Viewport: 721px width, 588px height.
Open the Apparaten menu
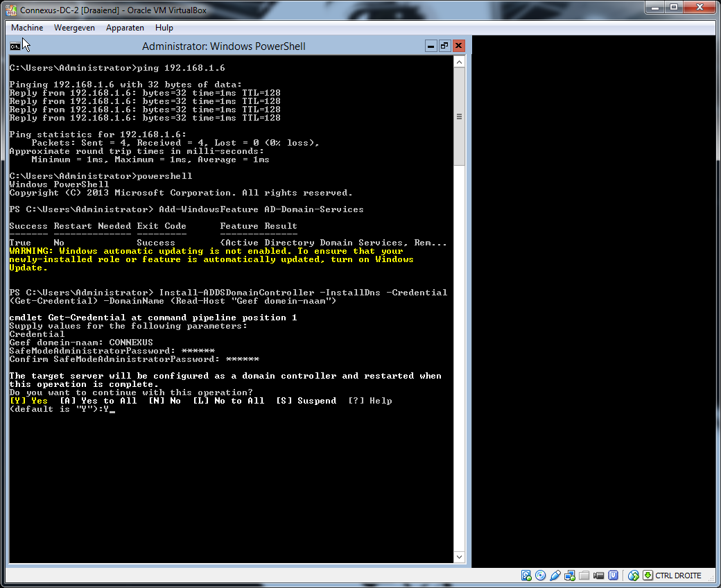click(x=125, y=28)
